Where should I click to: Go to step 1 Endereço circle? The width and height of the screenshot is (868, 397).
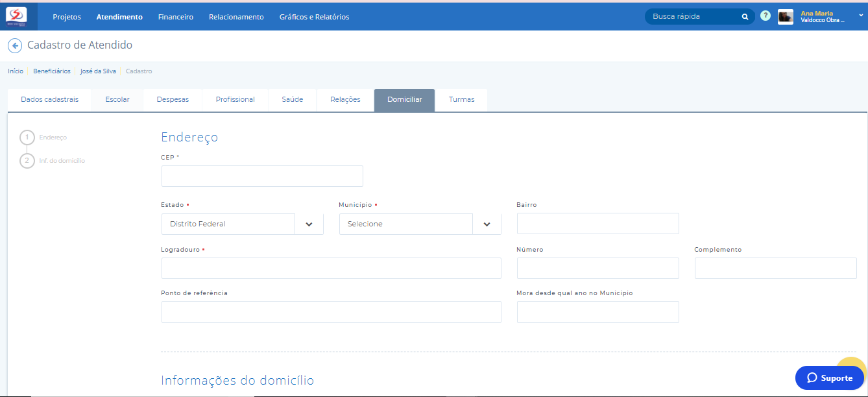pyautogui.click(x=27, y=138)
